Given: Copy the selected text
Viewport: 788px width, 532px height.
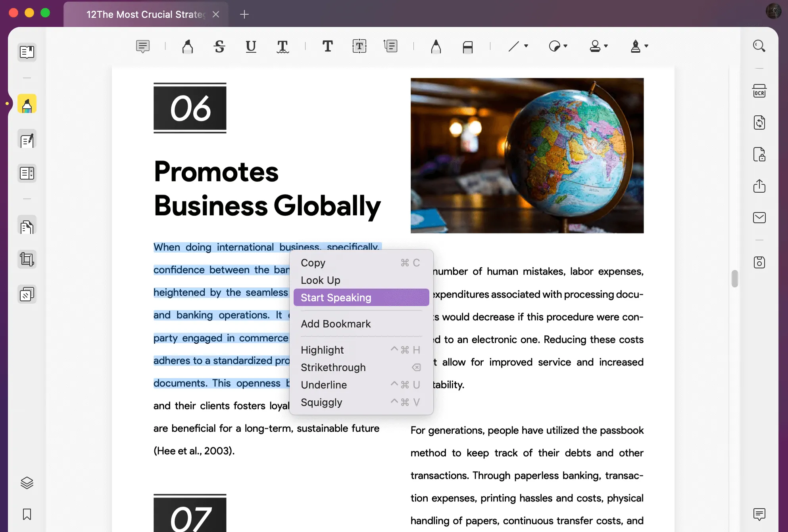Looking at the screenshot, I should click(313, 262).
